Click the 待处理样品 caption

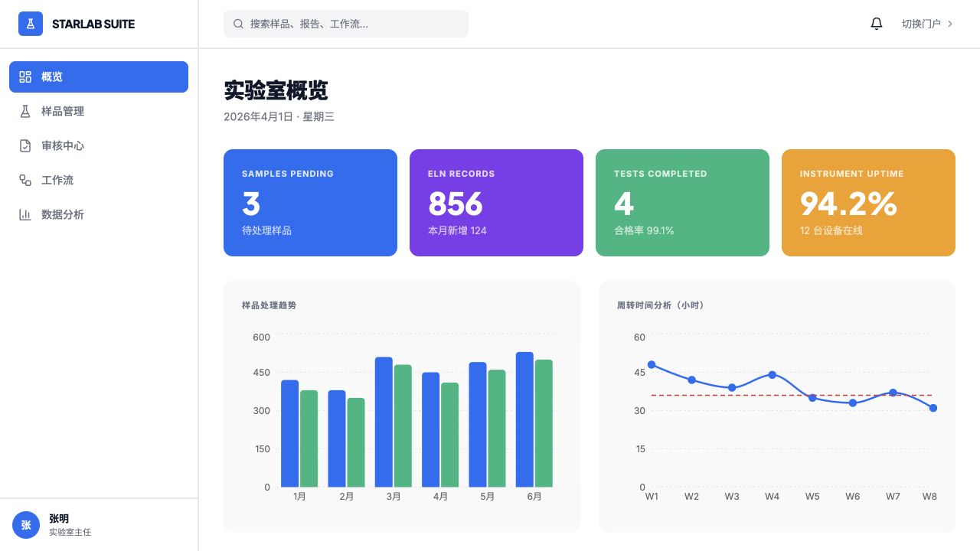click(x=266, y=230)
